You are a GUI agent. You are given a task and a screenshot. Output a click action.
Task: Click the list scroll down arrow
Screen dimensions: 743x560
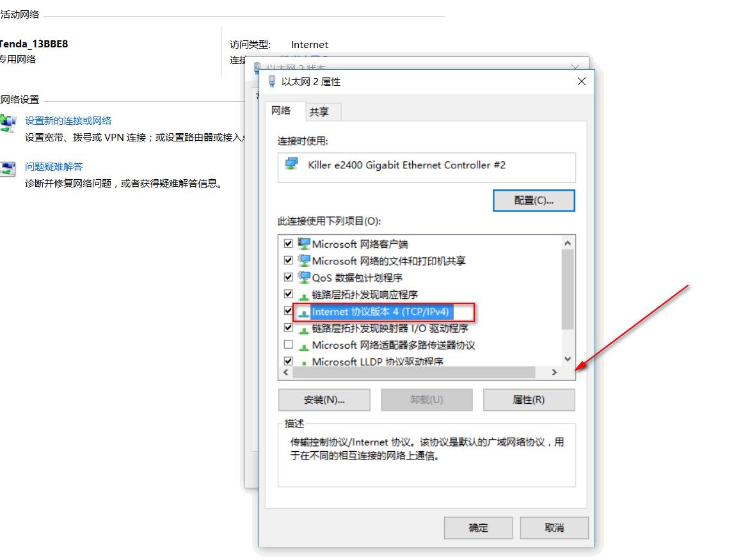click(568, 358)
